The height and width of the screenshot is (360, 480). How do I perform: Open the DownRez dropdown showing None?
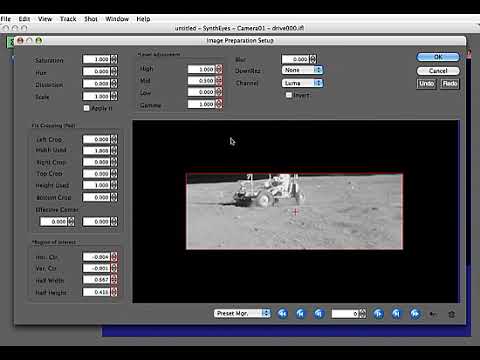point(302,70)
